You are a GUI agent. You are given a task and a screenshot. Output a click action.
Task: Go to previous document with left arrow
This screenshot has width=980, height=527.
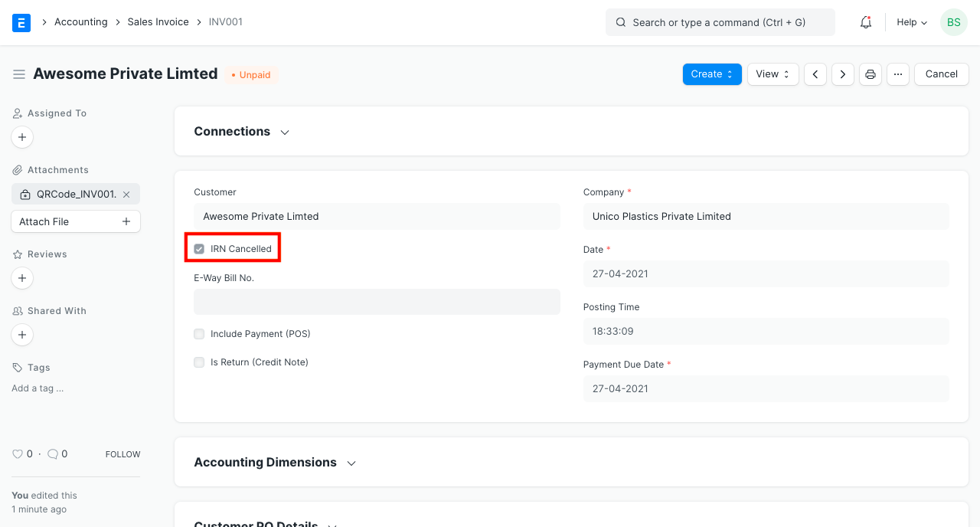click(x=815, y=74)
